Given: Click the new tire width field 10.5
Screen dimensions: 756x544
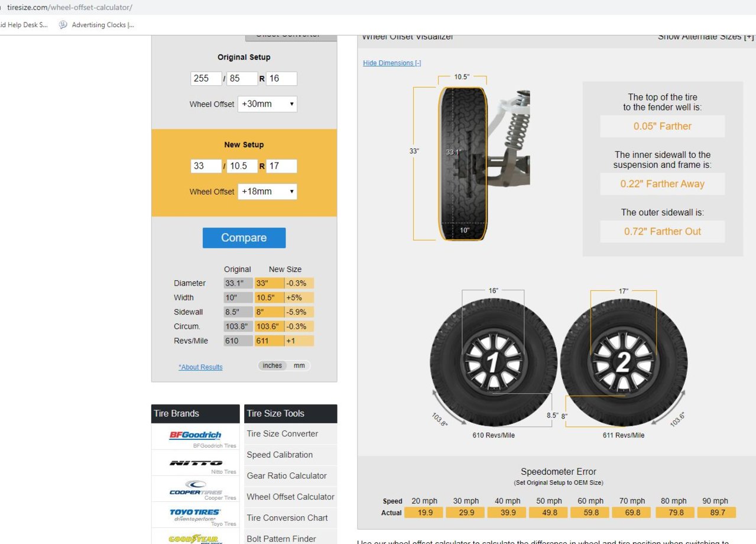Looking at the screenshot, I should coord(242,166).
